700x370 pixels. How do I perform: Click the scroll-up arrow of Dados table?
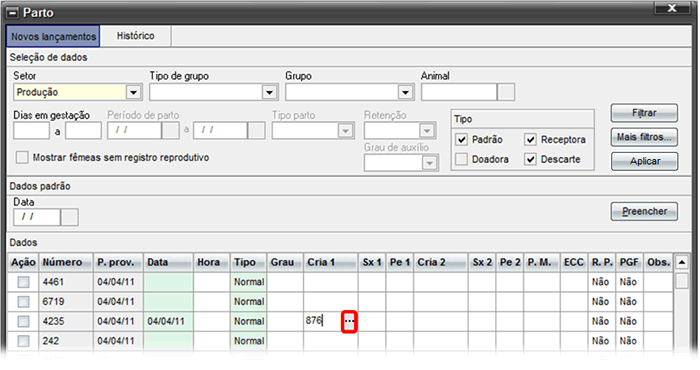tap(682, 262)
